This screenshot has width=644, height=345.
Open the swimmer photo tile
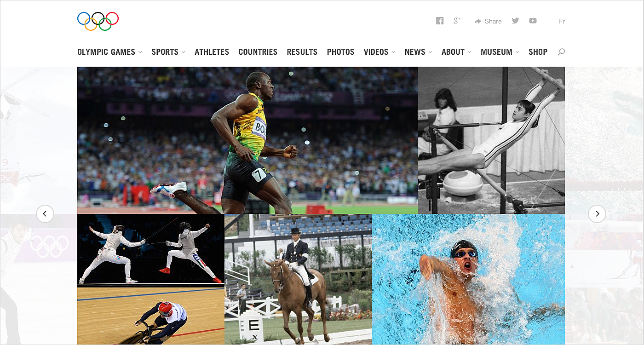point(468,279)
